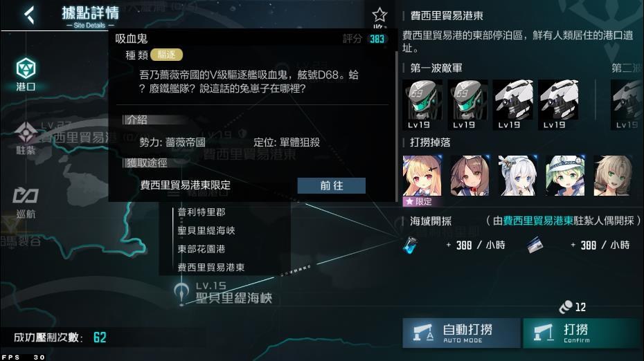Open the 駐紮 station icon in sidebar
Screen dimensions: 644x361
pos(26,138)
